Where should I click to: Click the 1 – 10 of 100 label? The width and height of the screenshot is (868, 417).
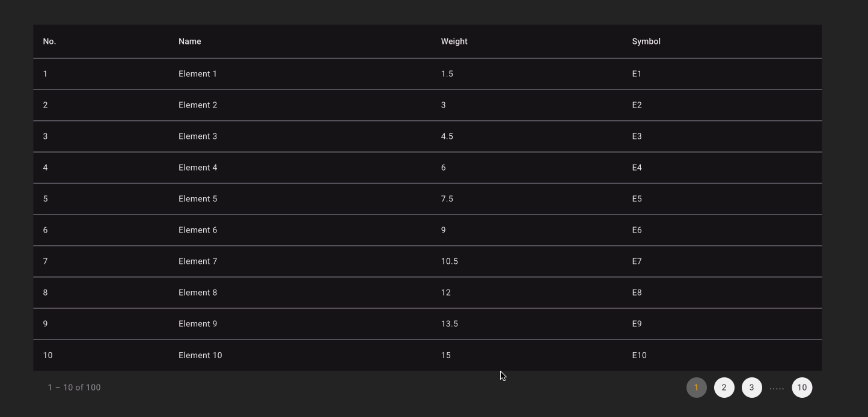(x=74, y=388)
